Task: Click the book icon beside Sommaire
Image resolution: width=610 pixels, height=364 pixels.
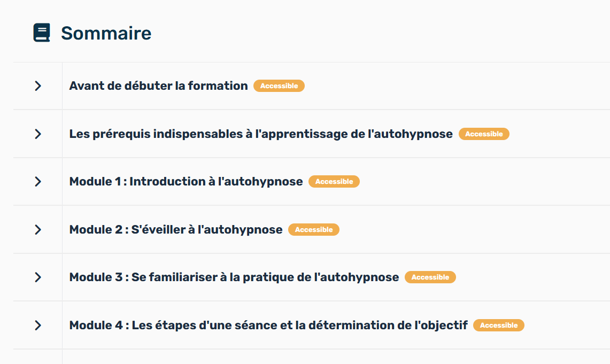Action: coord(42,33)
